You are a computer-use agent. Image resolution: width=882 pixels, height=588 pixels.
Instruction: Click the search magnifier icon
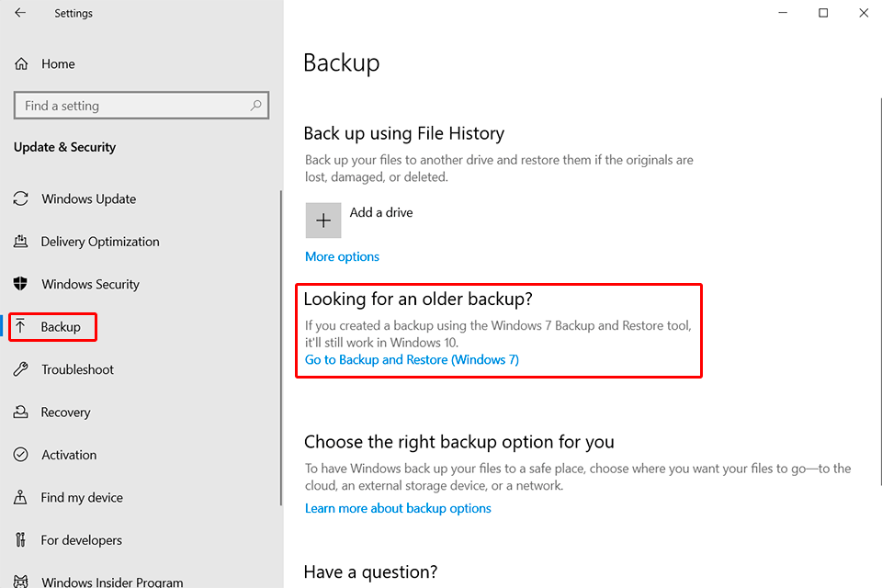256,106
